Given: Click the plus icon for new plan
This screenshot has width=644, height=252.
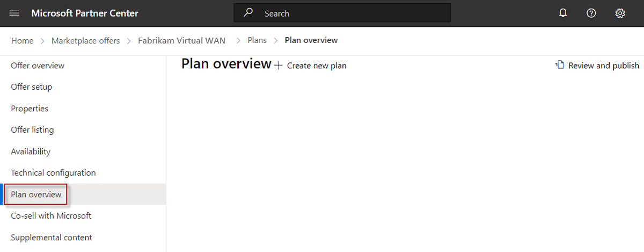Looking at the screenshot, I should [x=278, y=66].
